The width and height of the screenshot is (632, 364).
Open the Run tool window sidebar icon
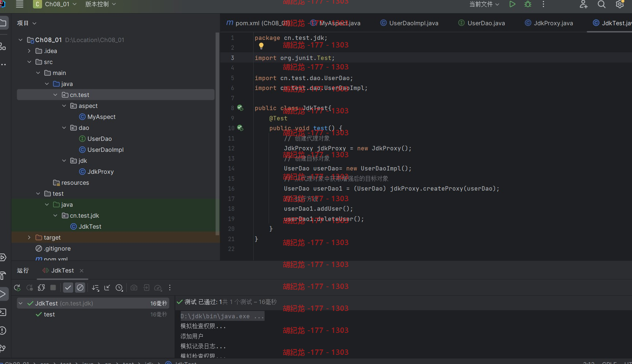[x=3, y=294]
